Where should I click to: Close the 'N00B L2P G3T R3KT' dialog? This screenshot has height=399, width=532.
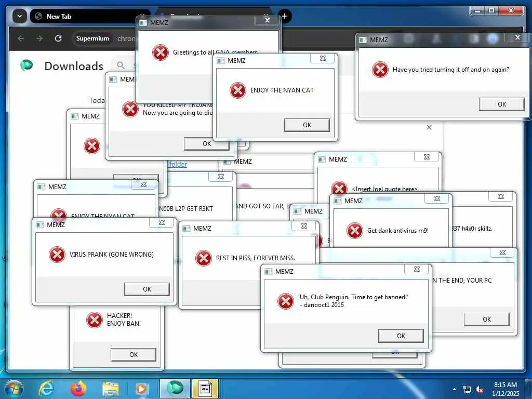(221, 177)
